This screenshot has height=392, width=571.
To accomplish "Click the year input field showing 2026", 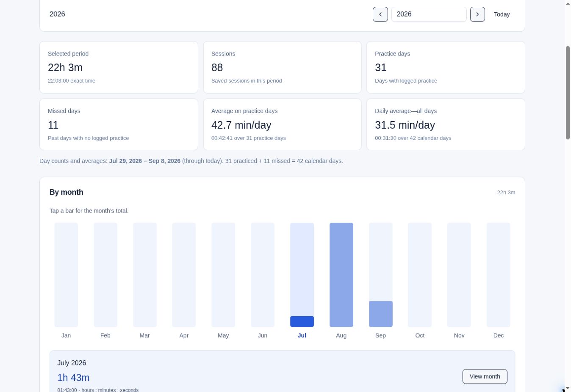I will [x=429, y=14].
